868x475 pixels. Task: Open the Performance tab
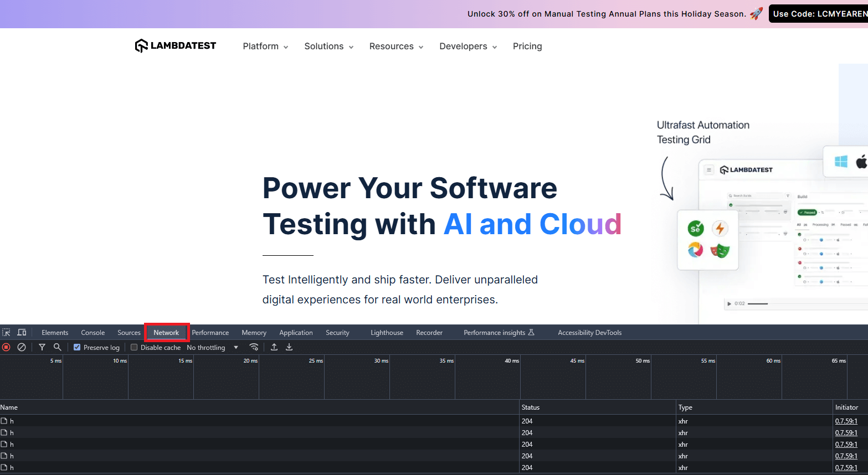coord(210,333)
